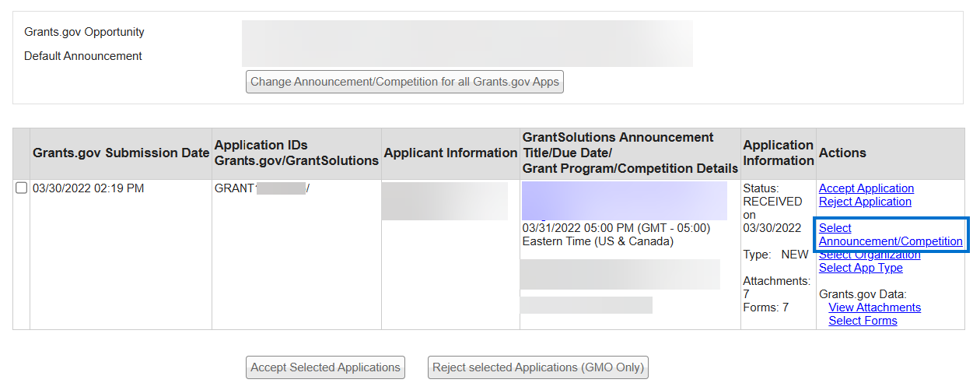Click the 03/30/2022 02:19 PM submission date
Screen dimensions: 980x390
(88, 188)
